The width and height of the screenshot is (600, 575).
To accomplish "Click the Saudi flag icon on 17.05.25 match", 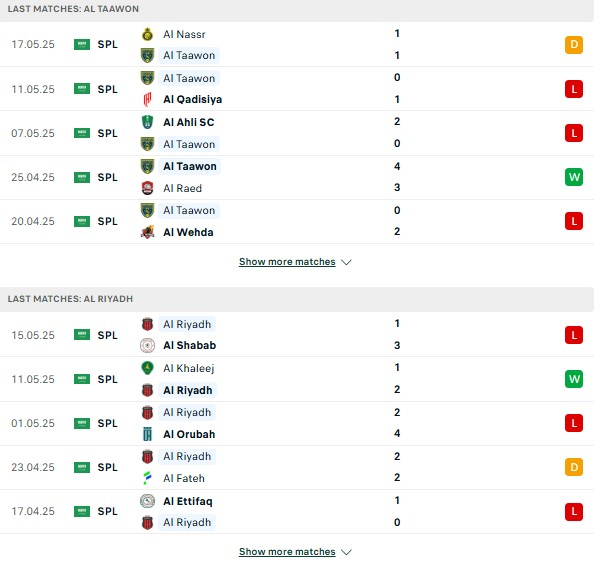I will coord(82,45).
